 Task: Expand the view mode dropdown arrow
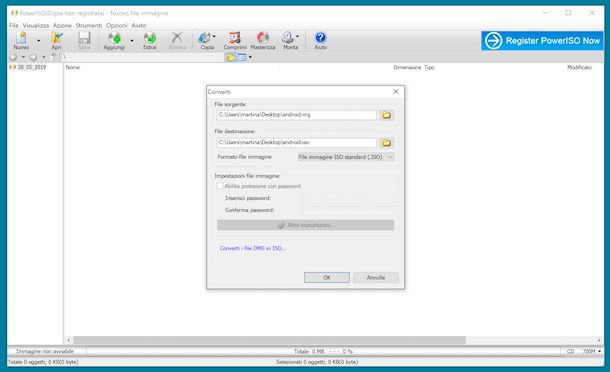point(250,58)
